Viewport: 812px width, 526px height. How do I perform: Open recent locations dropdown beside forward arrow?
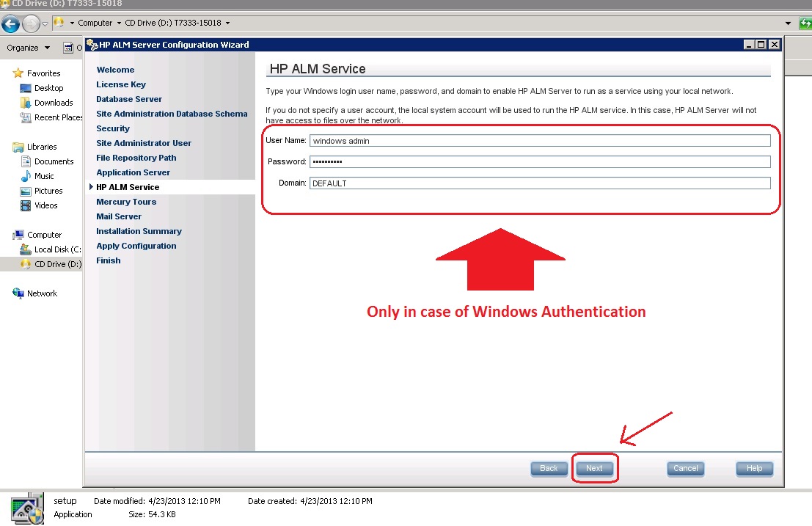click(45, 23)
